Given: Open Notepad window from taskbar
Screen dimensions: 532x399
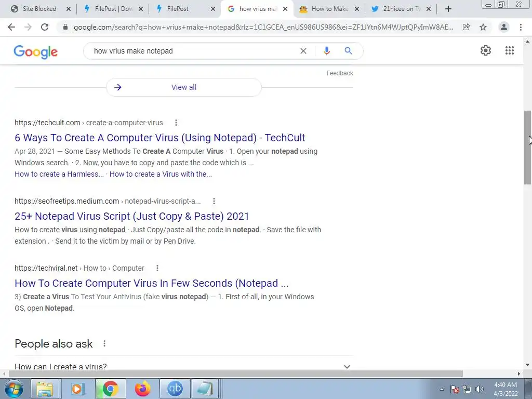Looking at the screenshot, I should point(206,389).
